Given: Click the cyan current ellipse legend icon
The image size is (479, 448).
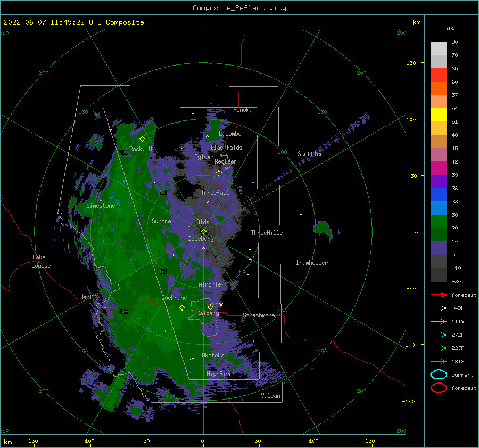Looking at the screenshot, I should tap(439, 374).
